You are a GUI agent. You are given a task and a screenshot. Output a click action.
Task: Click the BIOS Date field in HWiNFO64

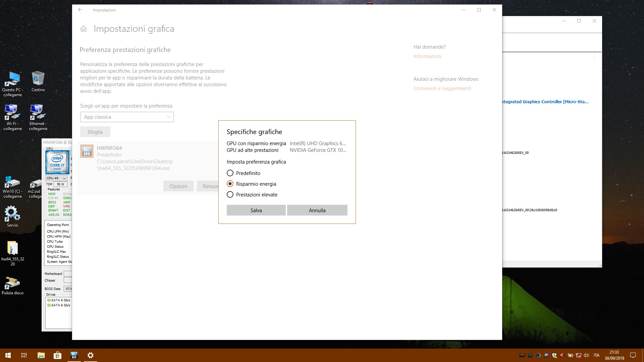68,289
